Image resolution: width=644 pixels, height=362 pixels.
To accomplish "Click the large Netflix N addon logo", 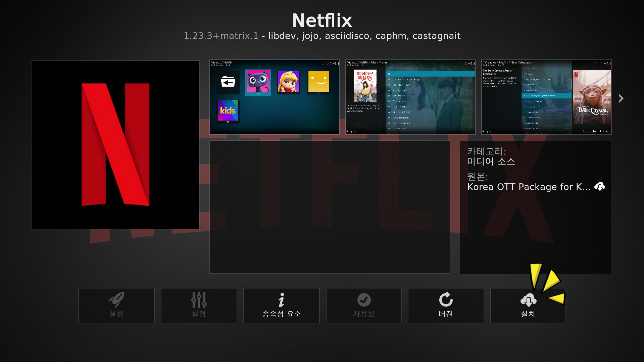I will (115, 145).
